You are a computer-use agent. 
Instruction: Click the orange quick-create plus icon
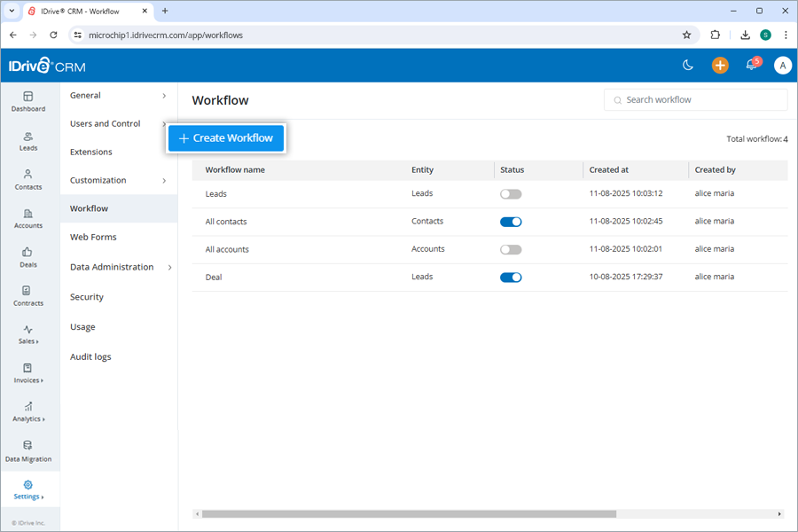[719, 65]
